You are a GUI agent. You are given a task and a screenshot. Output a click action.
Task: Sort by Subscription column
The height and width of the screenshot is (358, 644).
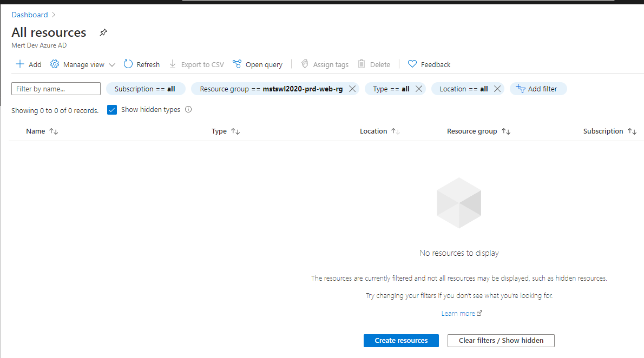click(x=610, y=131)
